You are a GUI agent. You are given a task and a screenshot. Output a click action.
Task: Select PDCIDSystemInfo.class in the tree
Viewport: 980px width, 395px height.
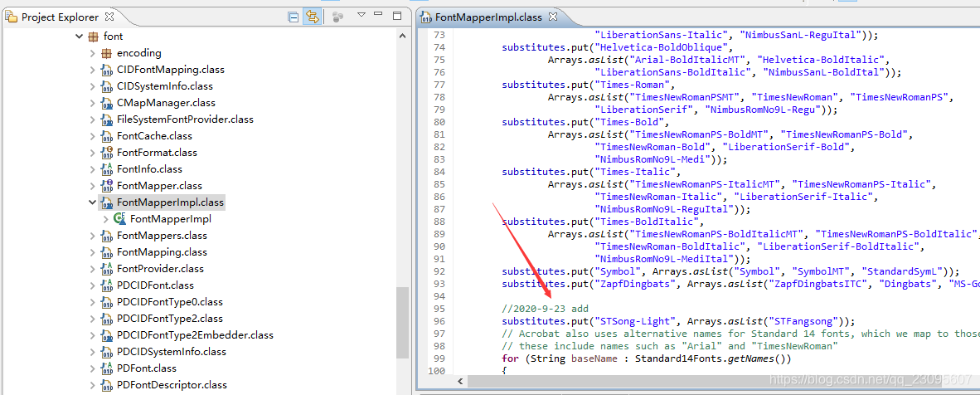(171, 352)
